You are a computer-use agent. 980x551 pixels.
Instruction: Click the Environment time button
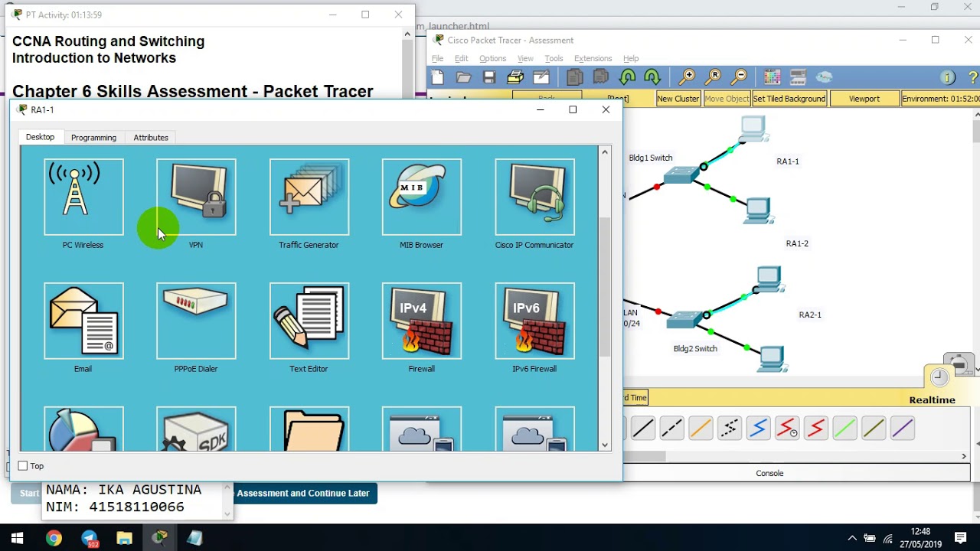[x=941, y=99]
